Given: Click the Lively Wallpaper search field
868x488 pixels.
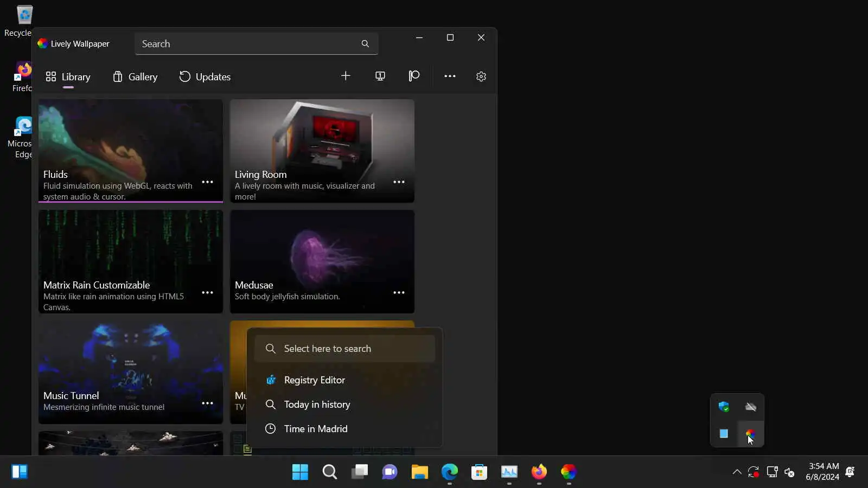Looking at the screenshot, I should click(x=256, y=44).
